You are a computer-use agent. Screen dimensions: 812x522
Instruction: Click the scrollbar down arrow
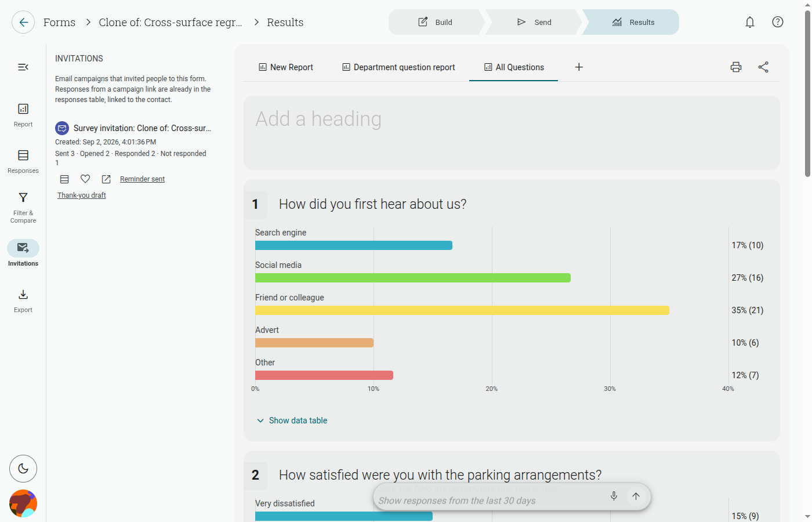click(x=807, y=516)
